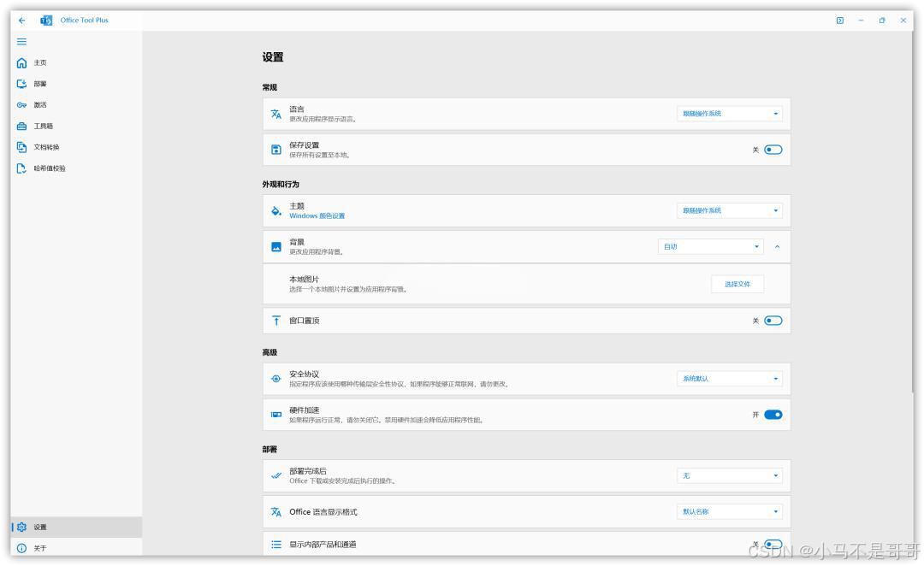This screenshot has width=924, height=566.
Task: Click the GPU card icon beside 硬件加速
Action: (275, 415)
